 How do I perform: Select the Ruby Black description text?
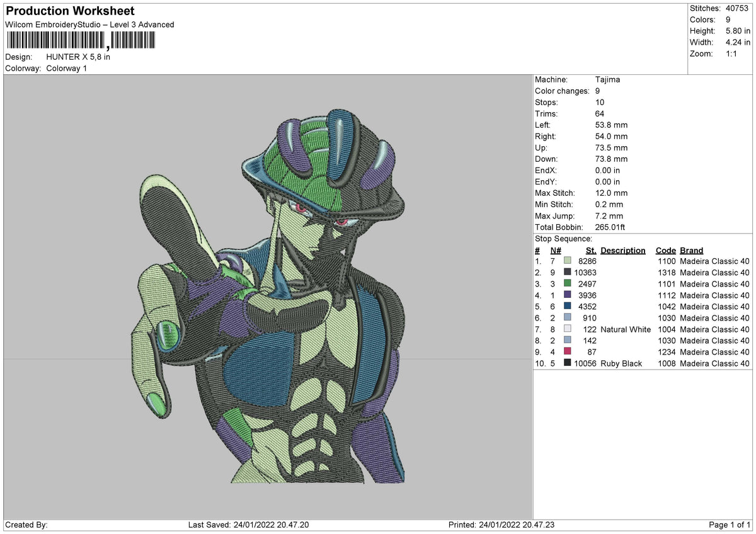621,363
